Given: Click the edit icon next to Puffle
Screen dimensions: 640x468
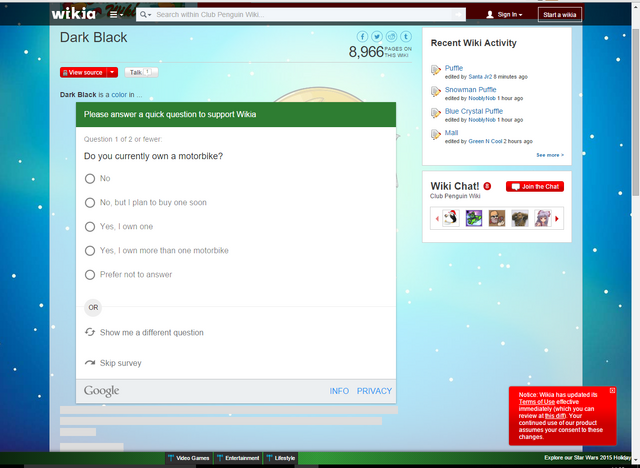Looking at the screenshot, I should (436, 70).
